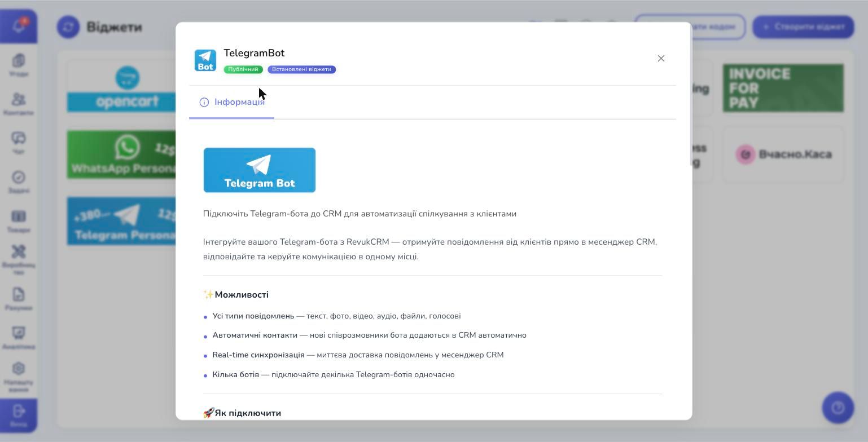Image resolution: width=868 pixels, height=442 pixels.
Task: Click the 'Real-time синхронізація' bullet text
Action: pyautogui.click(x=358, y=355)
